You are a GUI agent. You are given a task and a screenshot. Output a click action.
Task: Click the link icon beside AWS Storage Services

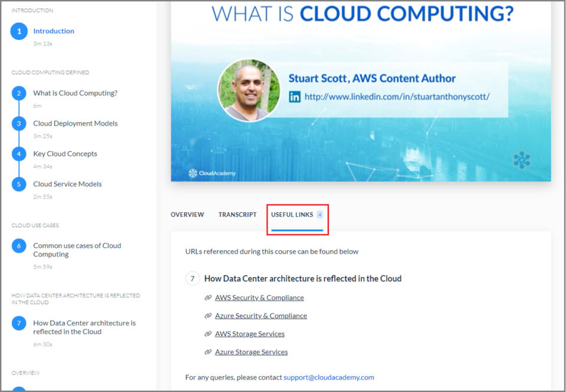[x=208, y=334]
